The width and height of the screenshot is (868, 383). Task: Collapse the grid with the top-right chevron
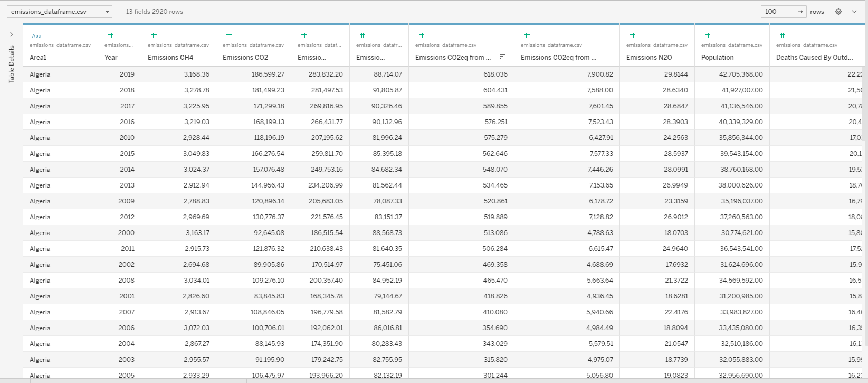[854, 12]
